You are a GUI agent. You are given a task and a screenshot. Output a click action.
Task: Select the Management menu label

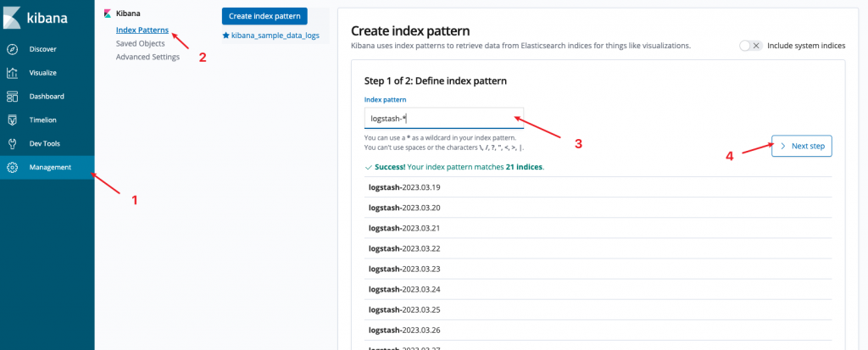point(50,167)
